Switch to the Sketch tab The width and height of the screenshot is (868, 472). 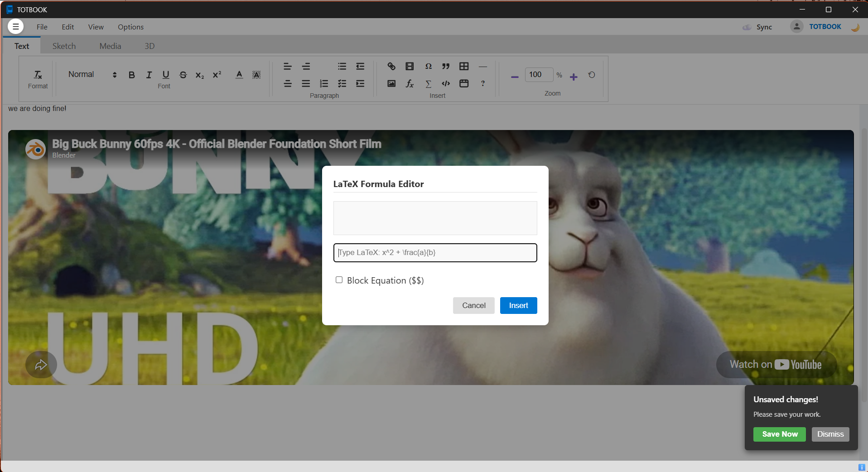pos(64,46)
